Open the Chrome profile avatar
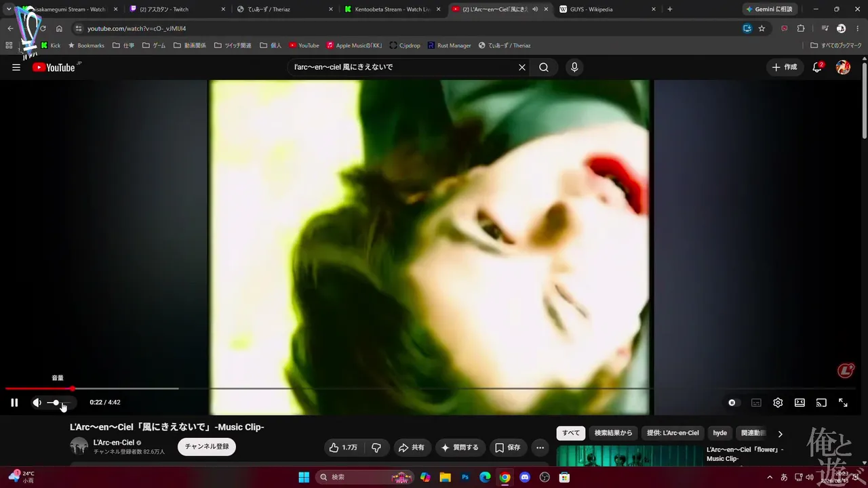Screen dimensions: 868x488 841,28
